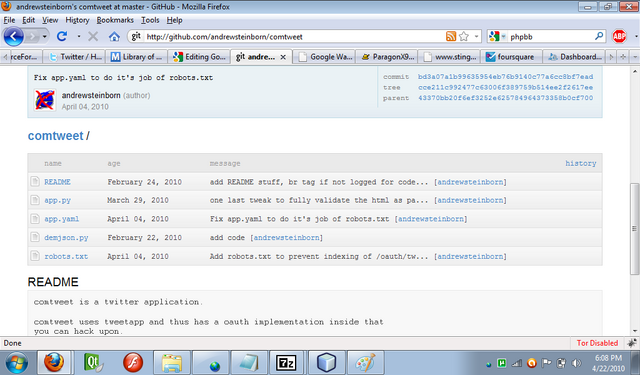Viewport: 640px width, 375px height.
Task: Open the View menu
Action: 50,20
